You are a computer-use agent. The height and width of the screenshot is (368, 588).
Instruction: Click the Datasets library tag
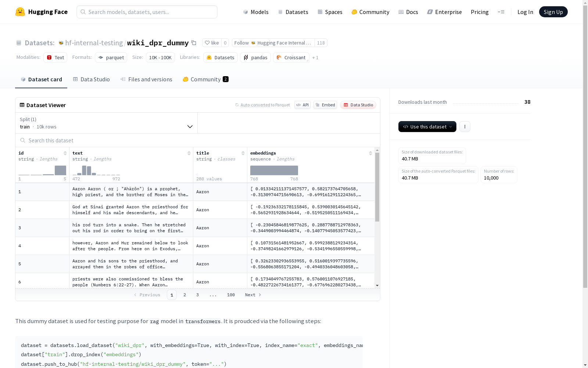pos(220,57)
